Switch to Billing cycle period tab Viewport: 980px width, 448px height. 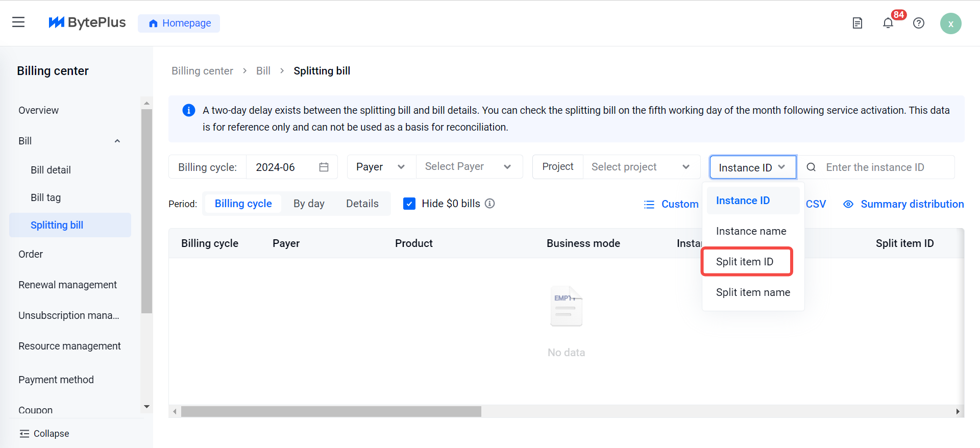pos(243,204)
